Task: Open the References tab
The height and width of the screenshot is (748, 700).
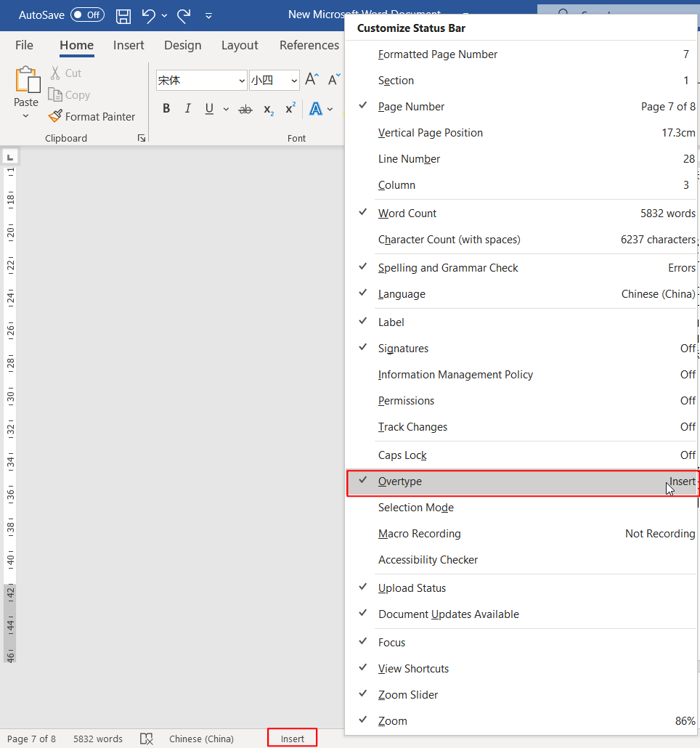Action: [309, 45]
